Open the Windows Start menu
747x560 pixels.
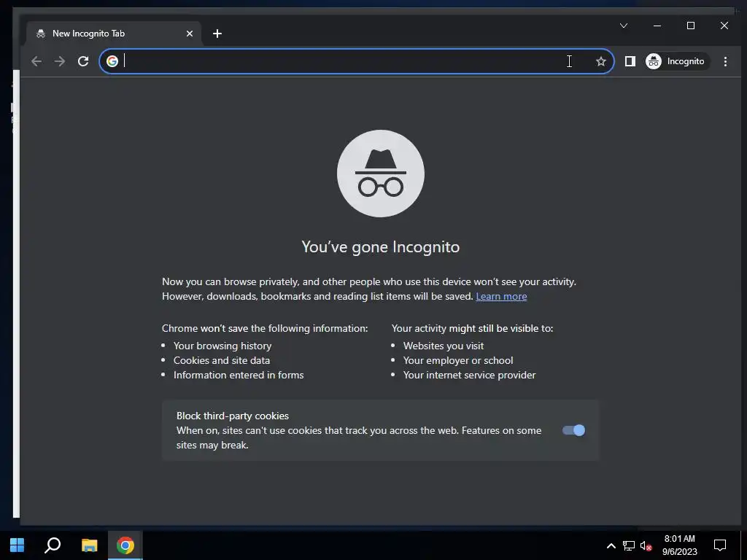coord(18,545)
